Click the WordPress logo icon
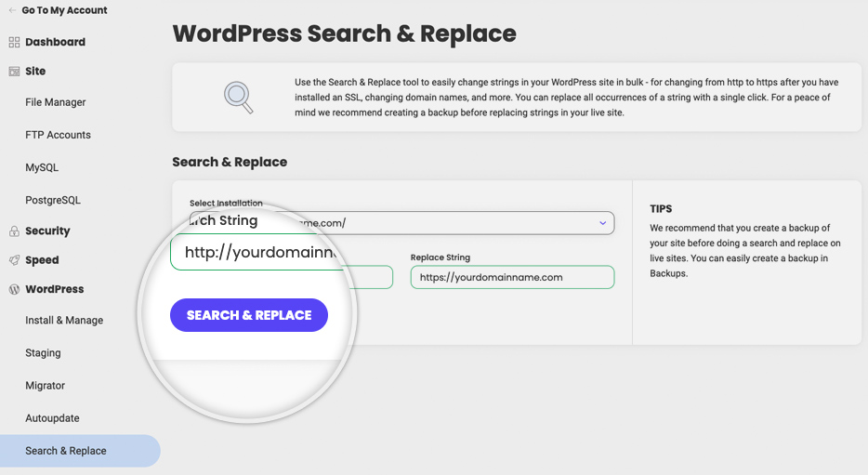The width and height of the screenshot is (868, 475). click(x=14, y=289)
